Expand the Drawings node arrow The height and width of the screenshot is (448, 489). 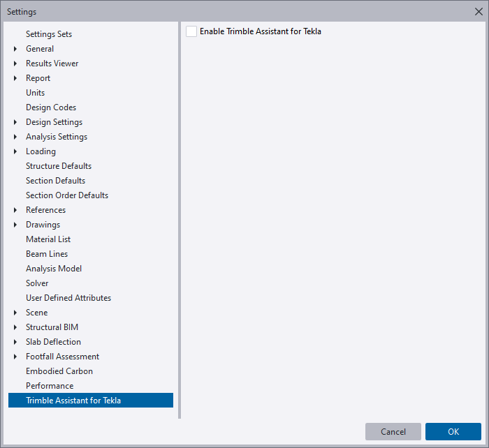click(15, 225)
